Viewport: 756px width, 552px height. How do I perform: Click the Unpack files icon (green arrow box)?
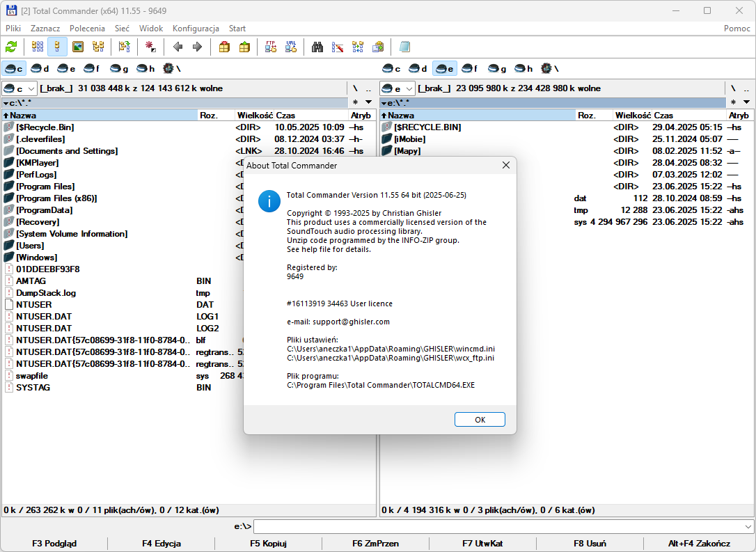coord(244,47)
